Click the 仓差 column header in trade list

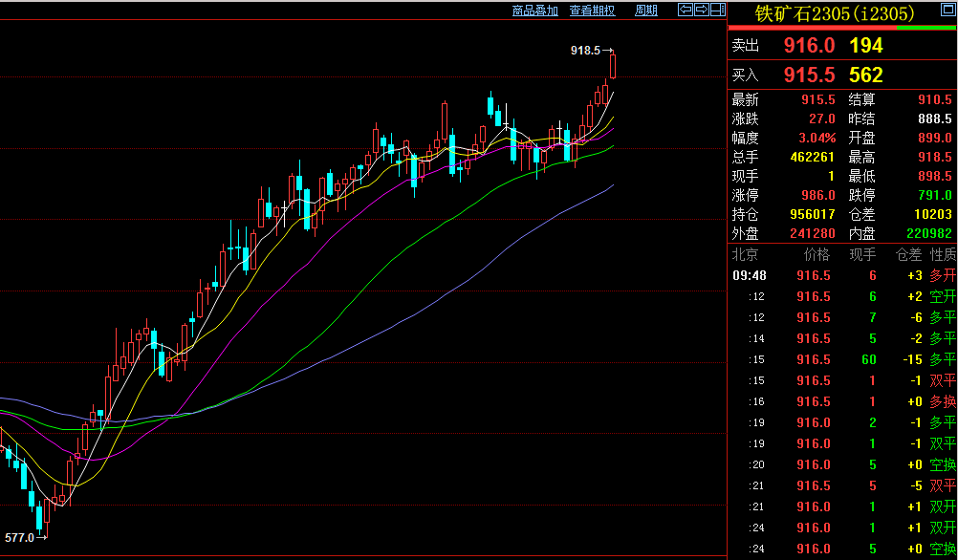(x=908, y=254)
